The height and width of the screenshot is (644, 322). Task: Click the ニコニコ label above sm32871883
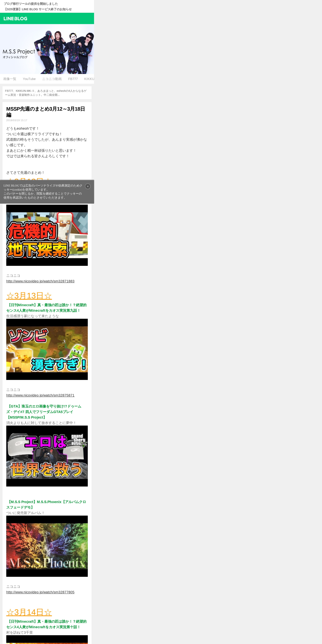click(13, 276)
